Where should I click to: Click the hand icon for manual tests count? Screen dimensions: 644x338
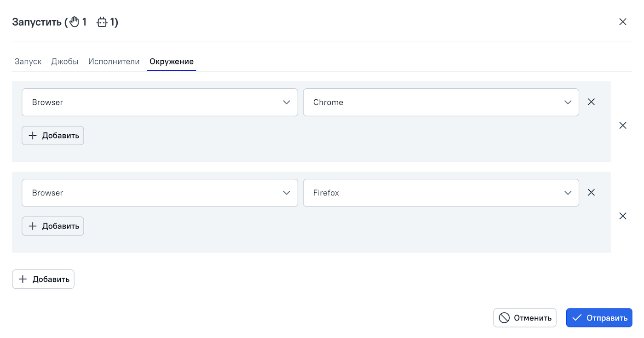(x=75, y=22)
